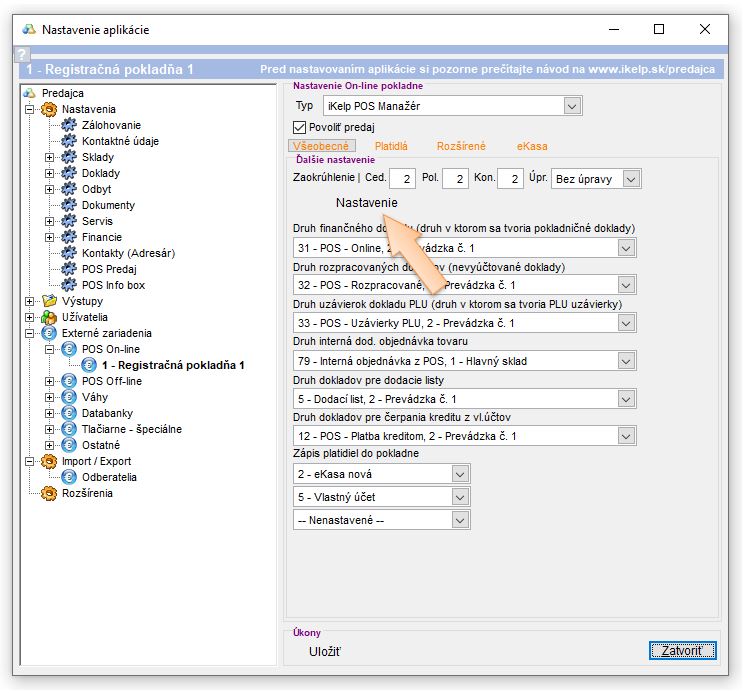Select 1 - Registračná pokladňa 1 tree item
This screenshot has width=743, height=693.
coord(173,365)
